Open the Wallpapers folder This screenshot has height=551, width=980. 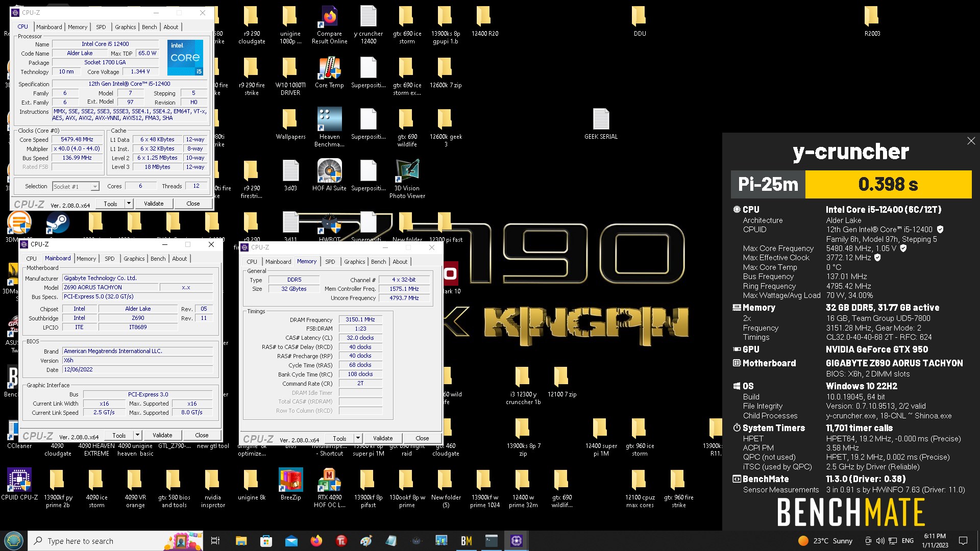(290, 124)
